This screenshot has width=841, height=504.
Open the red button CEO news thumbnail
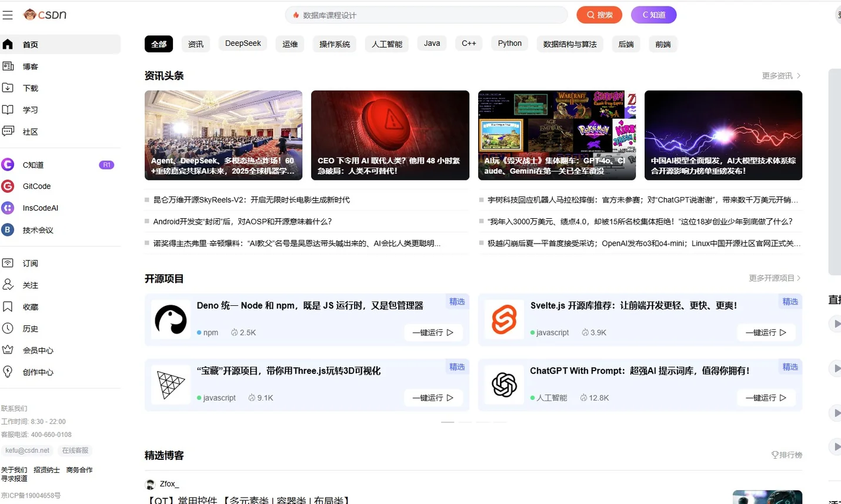[x=390, y=135]
